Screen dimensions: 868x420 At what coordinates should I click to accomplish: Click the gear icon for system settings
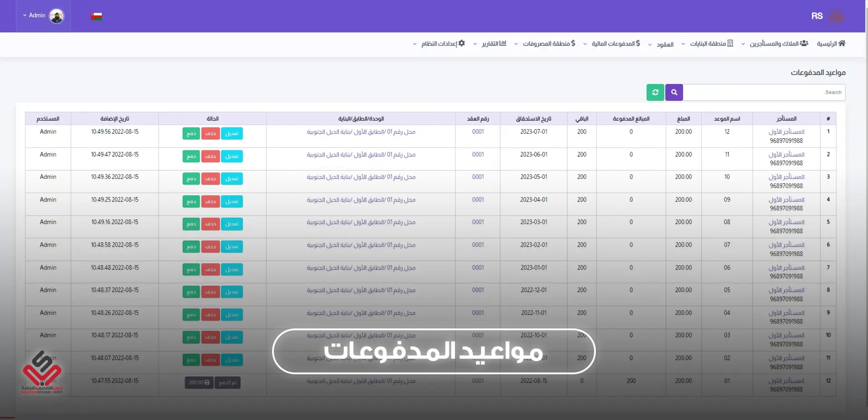pyautogui.click(x=462, y=43)
